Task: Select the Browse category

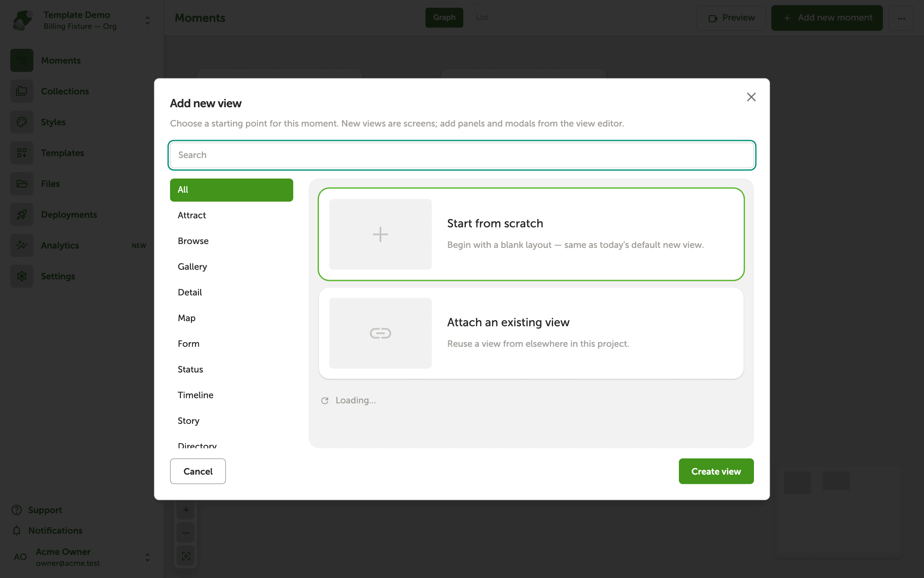Action: click(231, 241)
